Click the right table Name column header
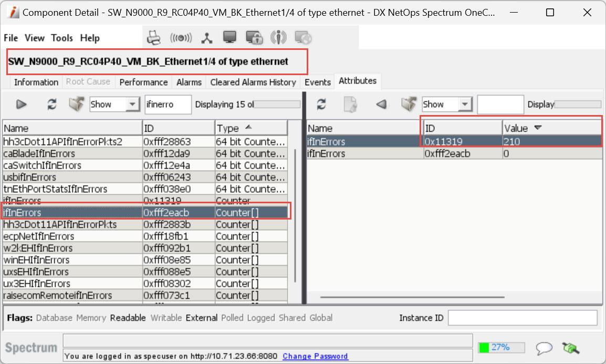 tap(364, 128)
